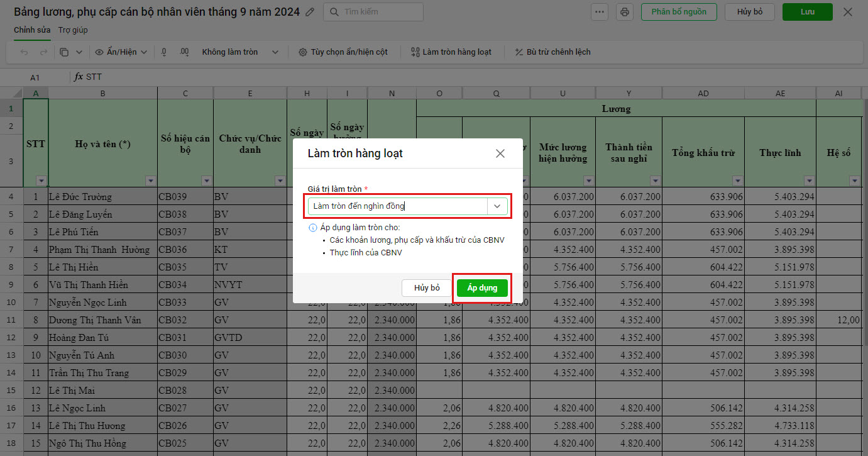Click Hủy bỏ in the rounding dialog

tap(427, 288)
